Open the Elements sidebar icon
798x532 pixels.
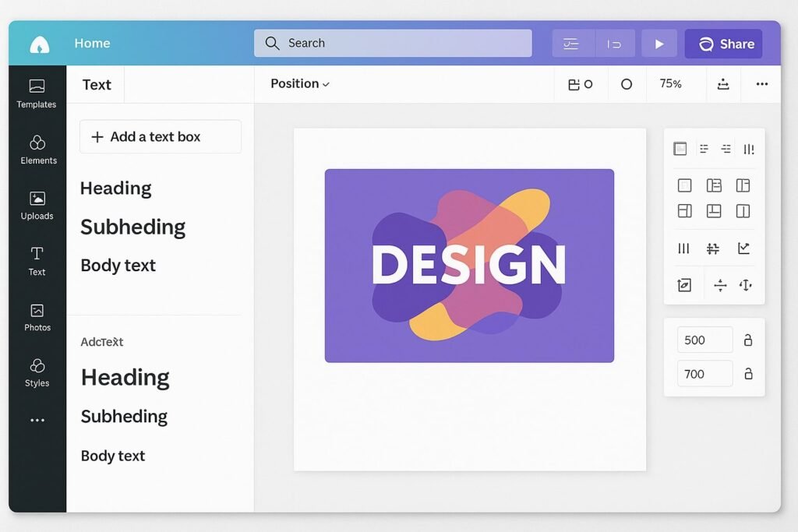[x=37, y=149]
